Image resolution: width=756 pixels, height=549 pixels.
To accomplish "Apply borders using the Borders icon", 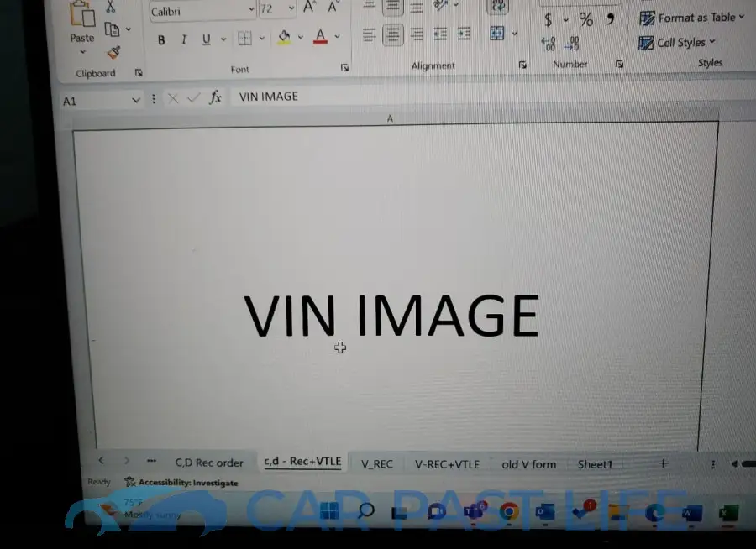I will pos(245,38).
